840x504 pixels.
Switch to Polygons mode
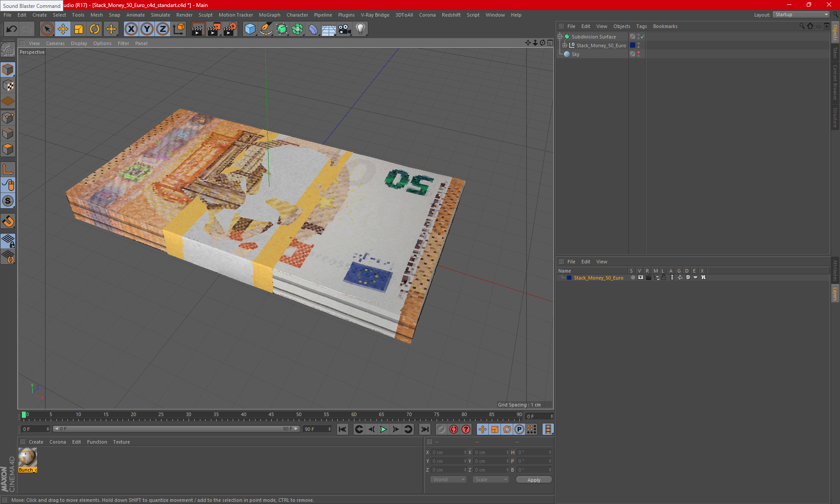click(x=8, y=149)
